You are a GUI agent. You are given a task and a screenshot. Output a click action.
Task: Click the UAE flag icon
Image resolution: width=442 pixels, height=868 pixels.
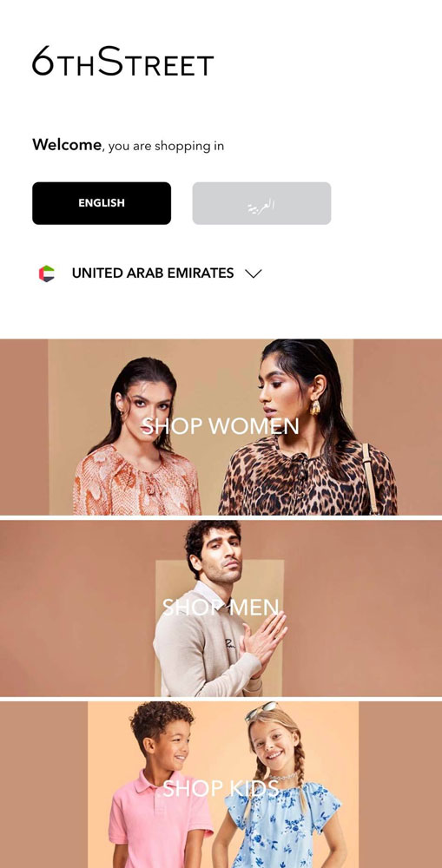[47, 273]
